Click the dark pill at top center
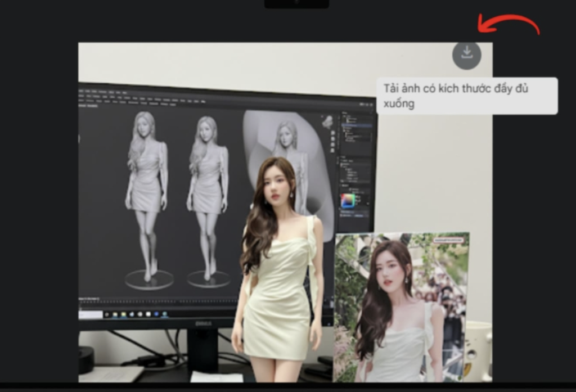The width and height of the screenshot is (576, 392). pyautogui.click(x=296, y=3)
